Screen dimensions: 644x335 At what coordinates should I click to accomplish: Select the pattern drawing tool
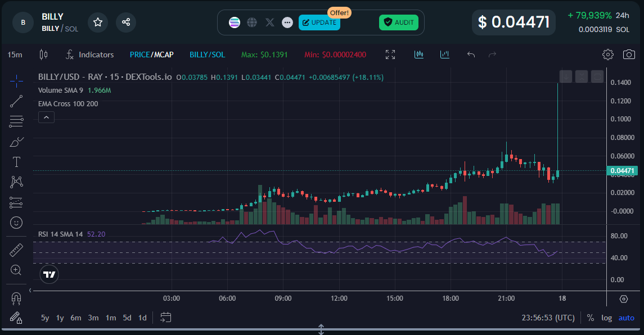coord(16,182)
